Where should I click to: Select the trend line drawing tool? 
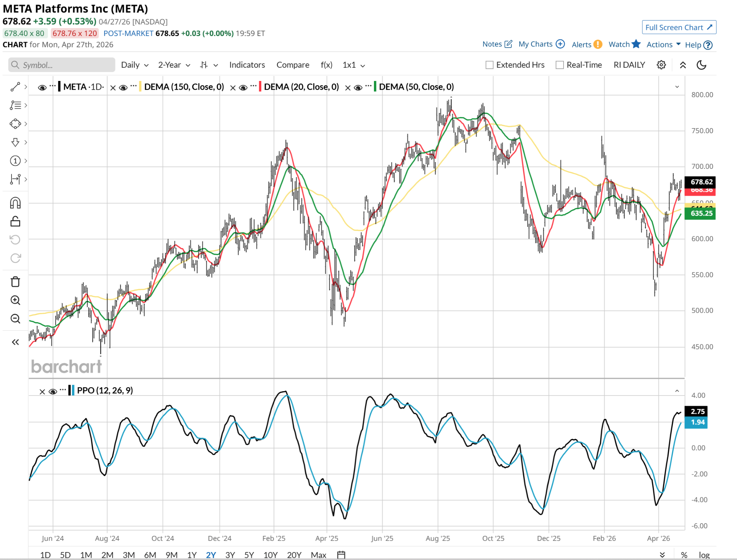coord(15,87)
